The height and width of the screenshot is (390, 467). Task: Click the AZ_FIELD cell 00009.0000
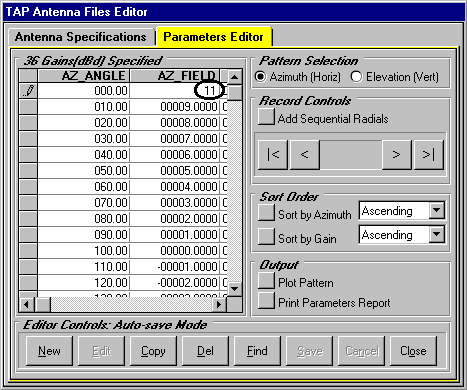[174, 107]
